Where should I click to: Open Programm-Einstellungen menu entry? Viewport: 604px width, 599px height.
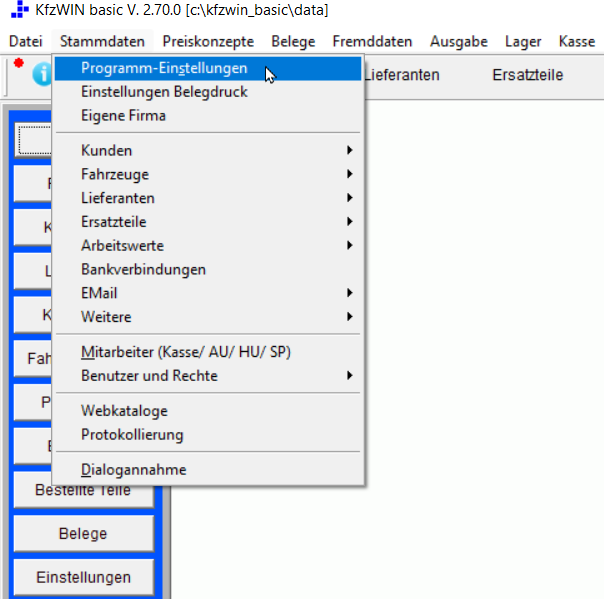pyautogui.click(x=208, y=68)
